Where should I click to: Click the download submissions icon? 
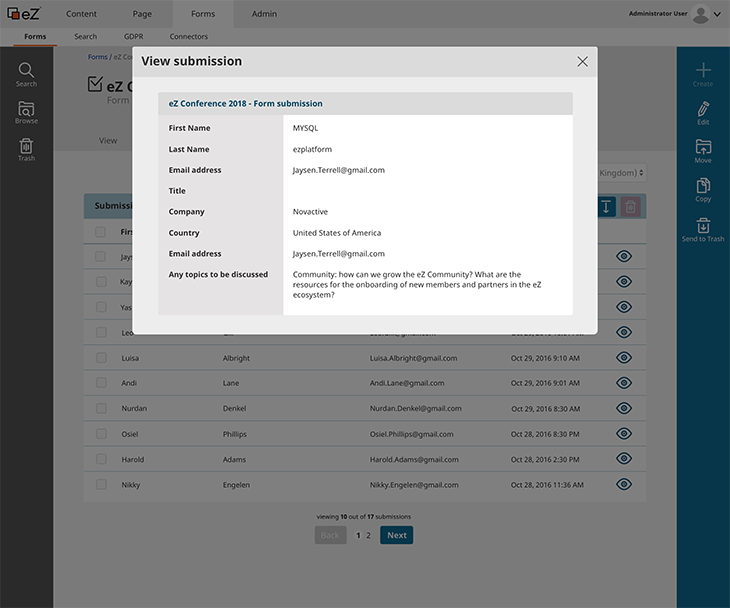pyautogui.click(x=606, y=206)
